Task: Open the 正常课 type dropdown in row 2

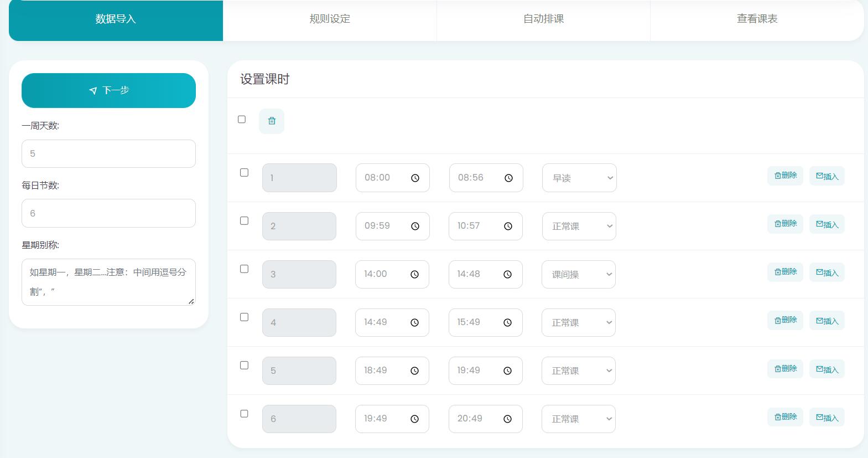Action: [x=579, y=226]
